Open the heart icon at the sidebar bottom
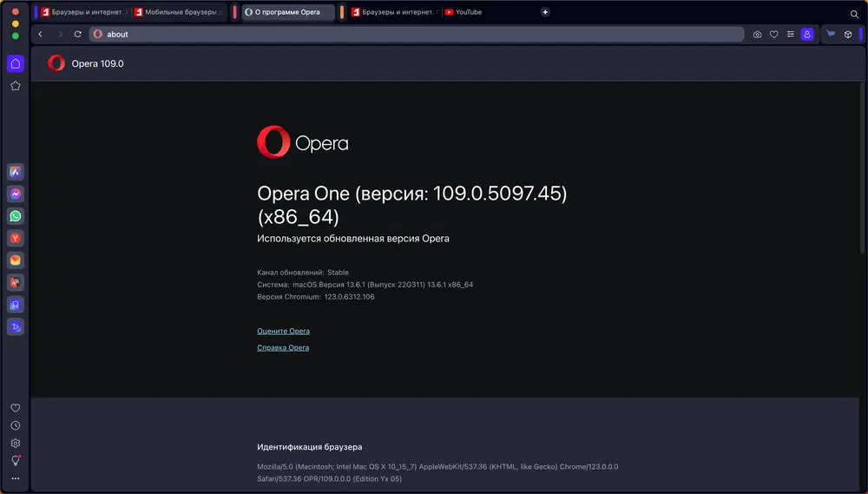 point(16,408)
